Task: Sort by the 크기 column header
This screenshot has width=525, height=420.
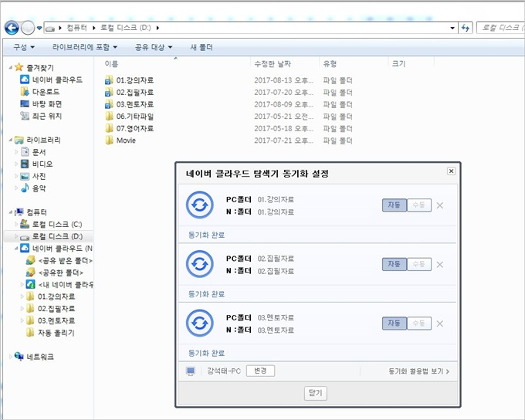Action: tap(398, 63)
